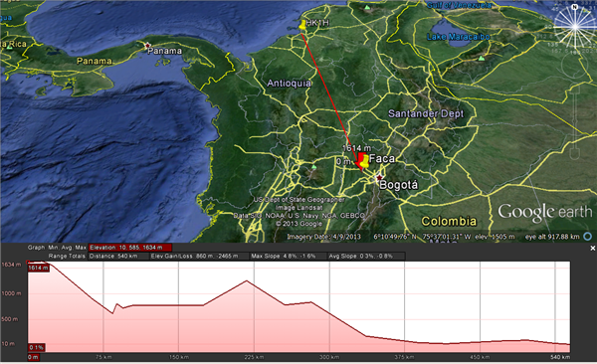597x364 pixels.
Task: Click the Distance 540 km readout
Action: tap(118, 257)
